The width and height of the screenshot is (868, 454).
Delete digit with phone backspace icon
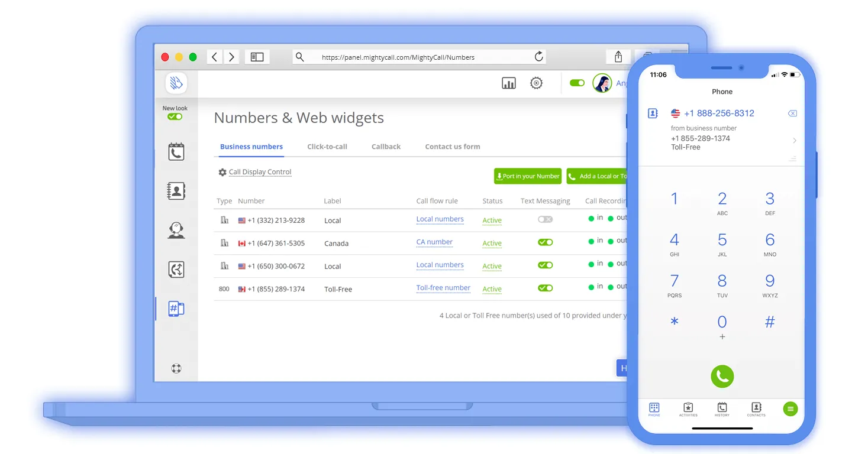pos(792,113)
